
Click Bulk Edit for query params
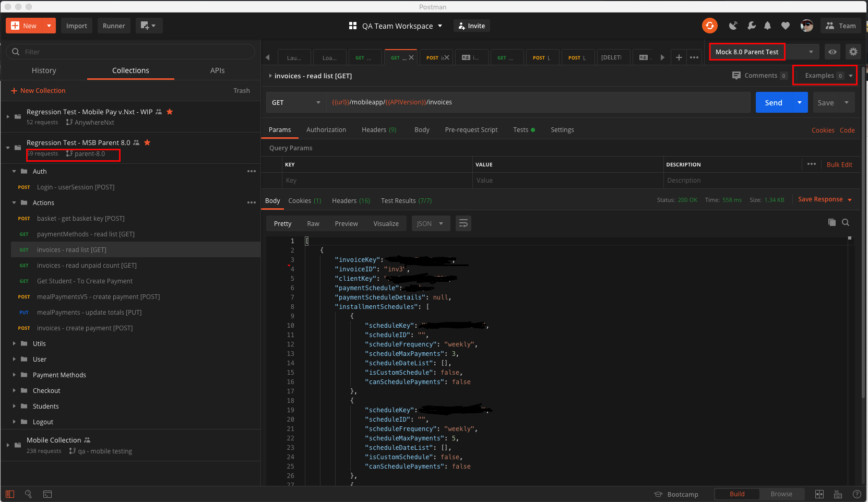point(839,164)
